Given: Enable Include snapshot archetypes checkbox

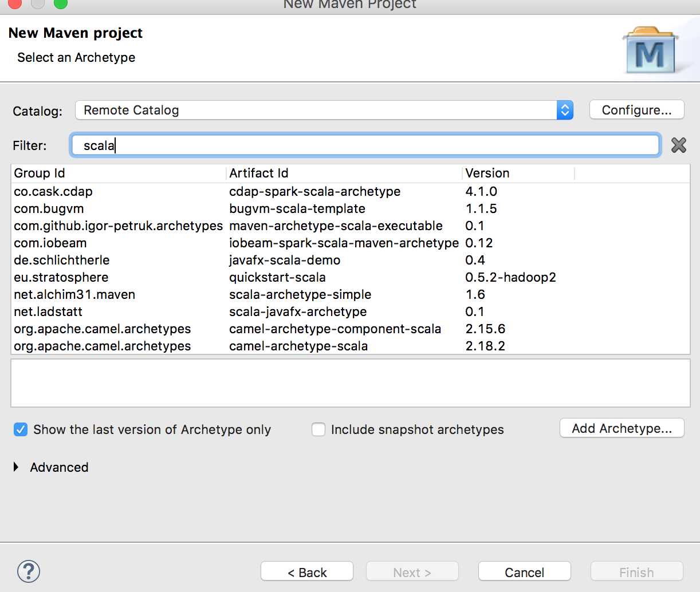Looking at the screenshot, I should click(x=318, y=429).
